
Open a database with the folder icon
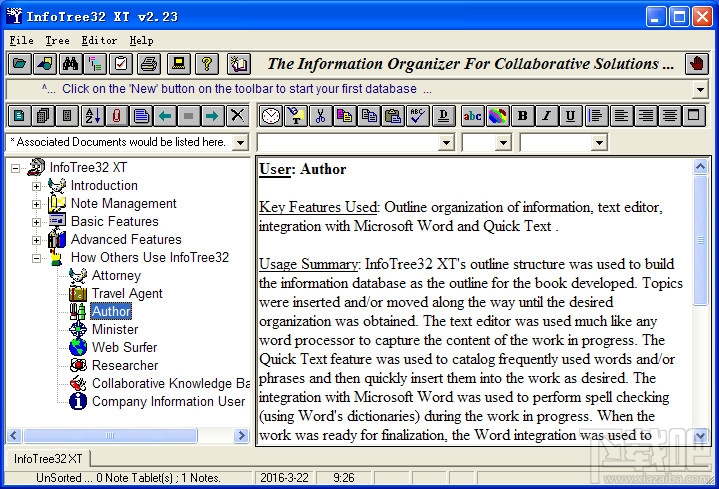tap(19, 64)
